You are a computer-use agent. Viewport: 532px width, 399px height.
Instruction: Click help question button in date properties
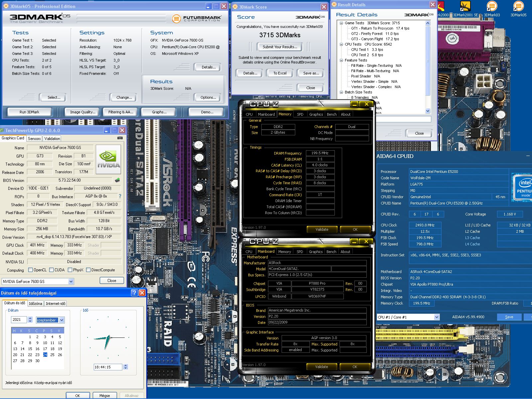click(x=134, y=293)
